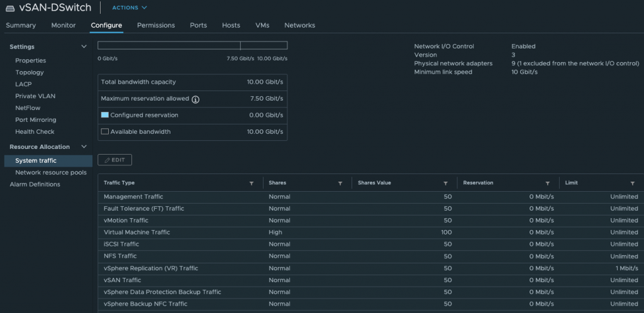The image size is (644, 313).
Task: Click the High shares value cell
Action: [275, 233]
